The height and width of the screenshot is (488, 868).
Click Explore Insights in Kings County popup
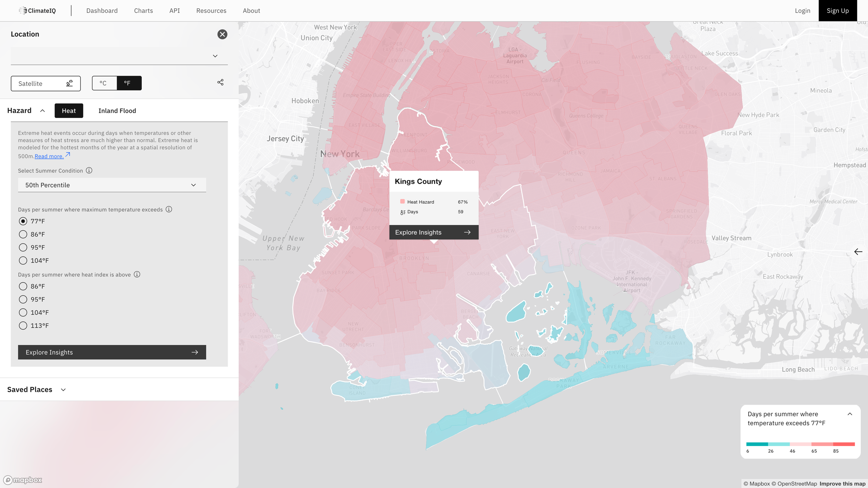434,232
